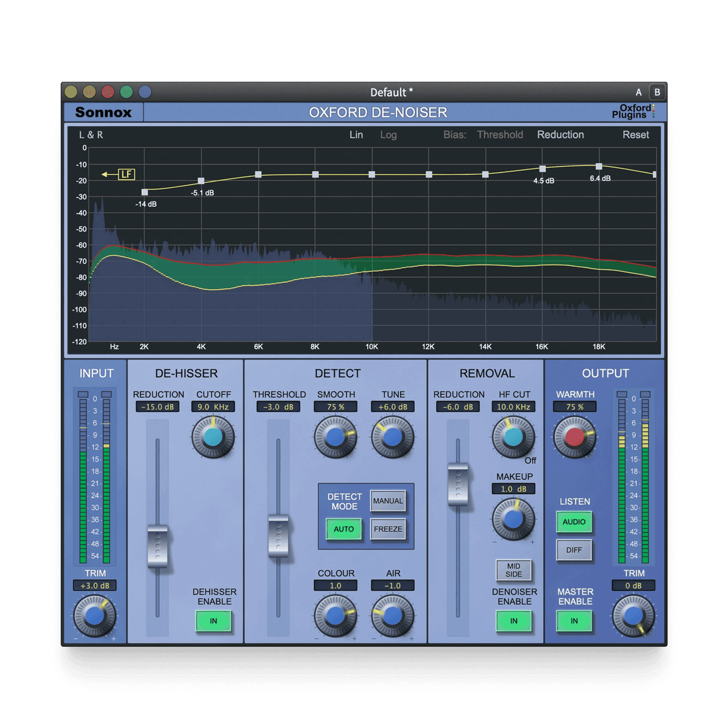Click the De-Hisser reduction -15.0 dB field
This screenshot has height=728, width=728.
[157, 407]
